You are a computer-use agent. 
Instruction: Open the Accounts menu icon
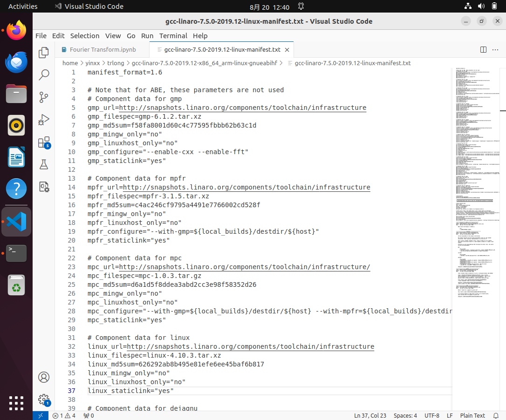[44, 377]
